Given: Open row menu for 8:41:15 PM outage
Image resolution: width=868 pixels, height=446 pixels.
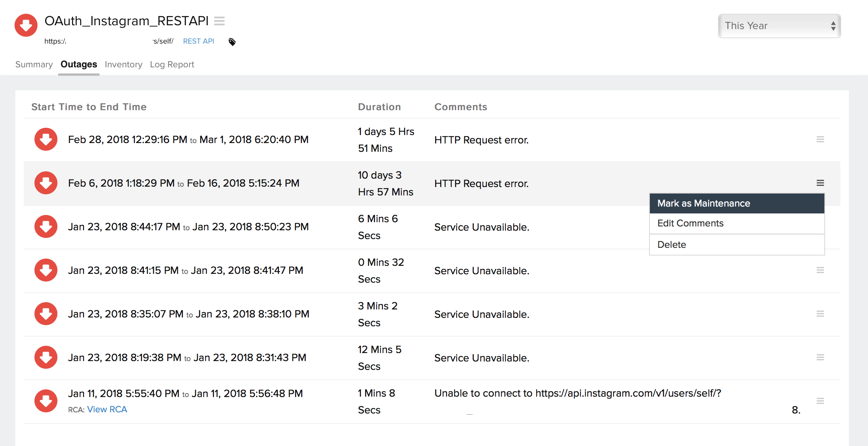Looking at the screenshot, I should [x=820, y=270].
